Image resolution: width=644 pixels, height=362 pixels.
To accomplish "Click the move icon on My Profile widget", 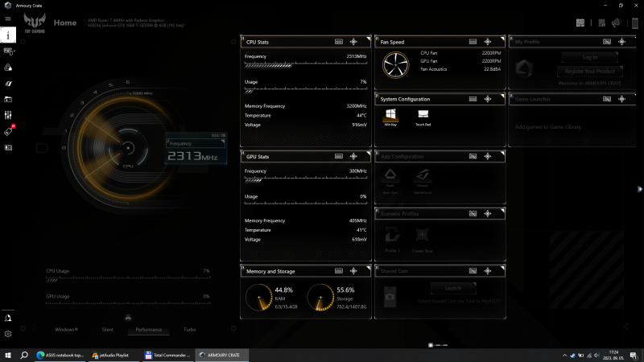I will coord(621,42).
